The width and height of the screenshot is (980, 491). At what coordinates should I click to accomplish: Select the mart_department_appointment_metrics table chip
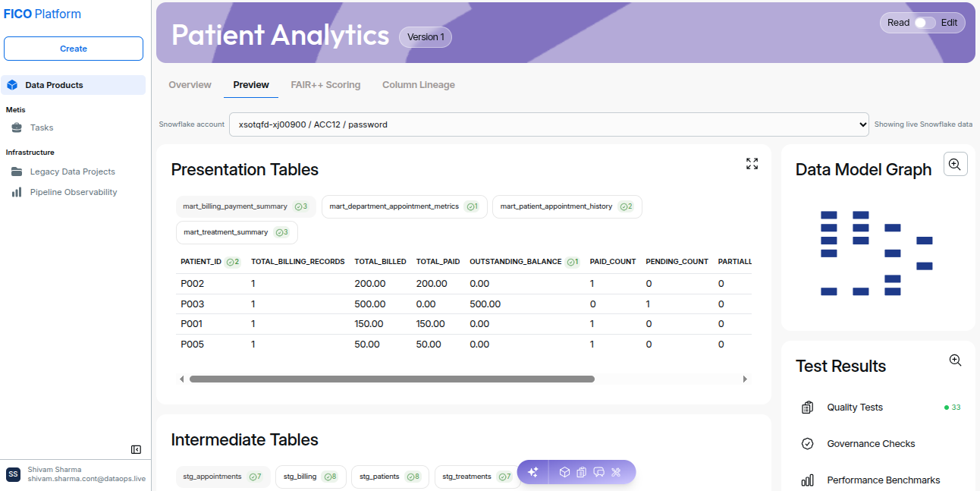point(404,206)
